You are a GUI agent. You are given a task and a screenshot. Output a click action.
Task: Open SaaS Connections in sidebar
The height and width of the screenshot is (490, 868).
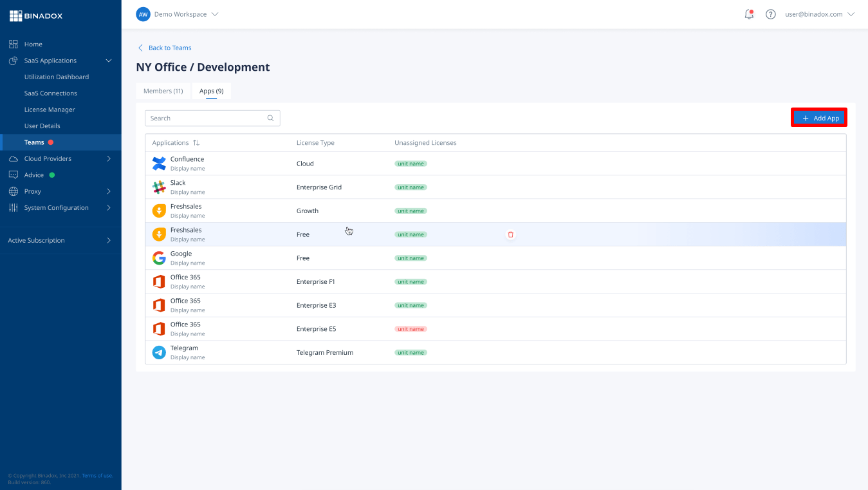click(51, 93)
